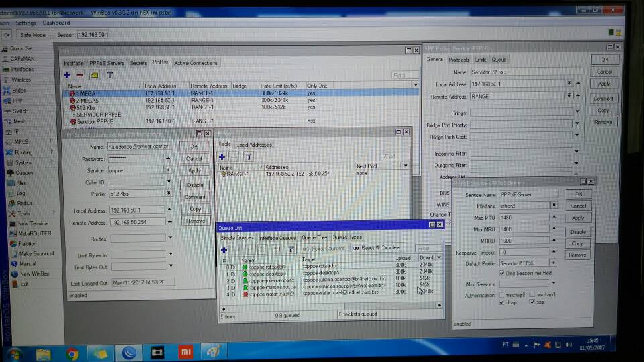Image resolution: width=644 pixels, height=362 pixels.
Task: Open Mi app from taskbar
Action: click(x=185, y=352)
